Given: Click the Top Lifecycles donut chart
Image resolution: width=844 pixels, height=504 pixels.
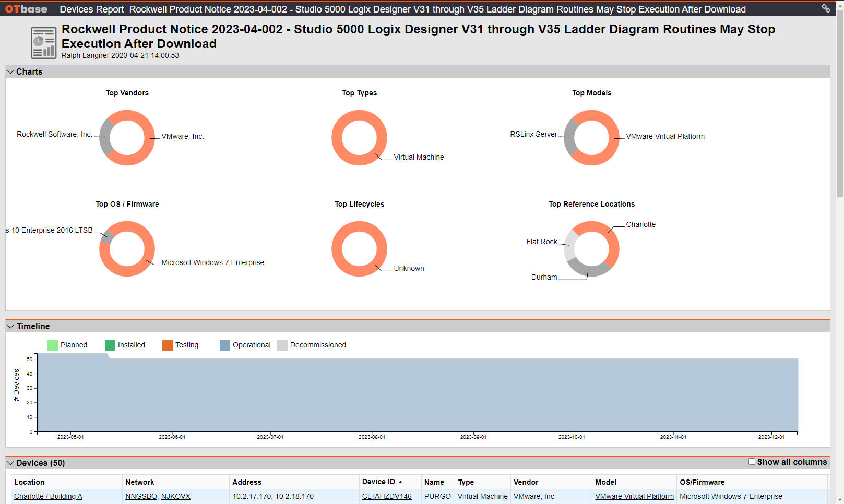Looking at the screenshot, I should pyautogui.click(x=360, y=249).
